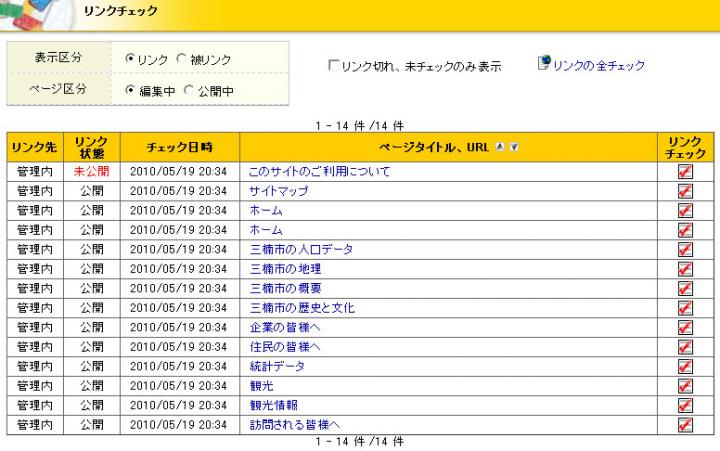Click link check icon for このサイトのご利用について row
The width and height of the screenshot is (720, 451).
click(684, 172)
